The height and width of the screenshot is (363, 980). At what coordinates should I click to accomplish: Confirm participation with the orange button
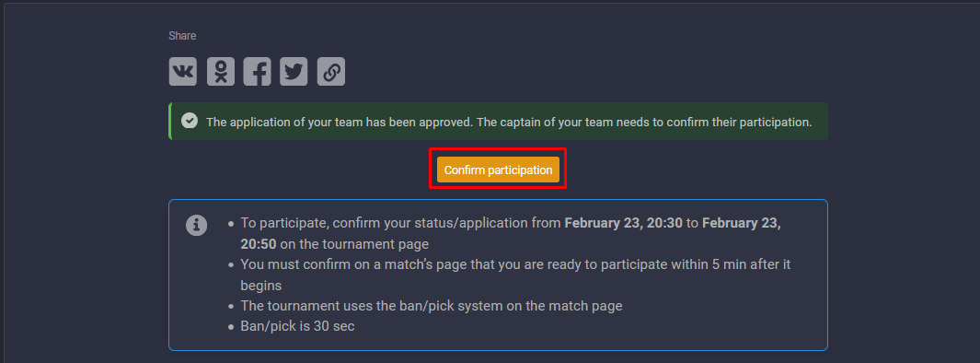pyautogui.click(x=498, y=170)
